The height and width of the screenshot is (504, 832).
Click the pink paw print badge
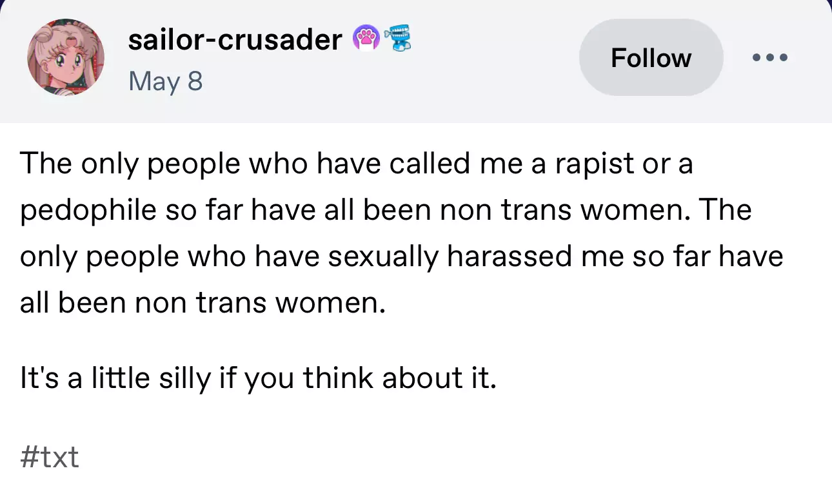click(x=365, y=39)
